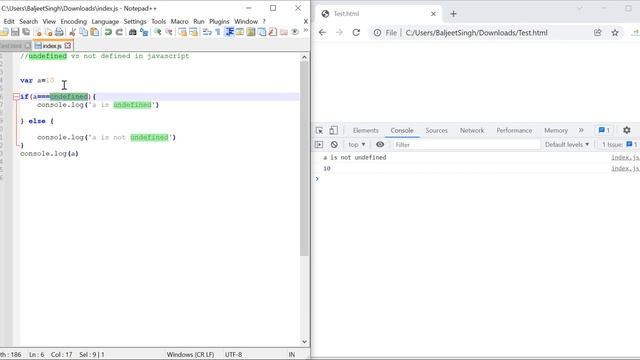Open DevTools settings gear

627,130
